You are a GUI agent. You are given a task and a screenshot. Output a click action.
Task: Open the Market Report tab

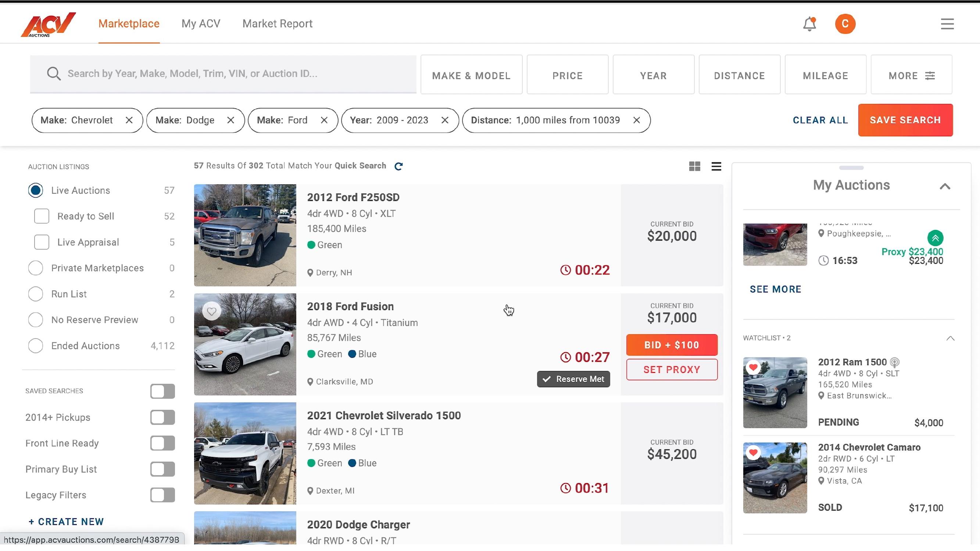(x=277, y=24)
